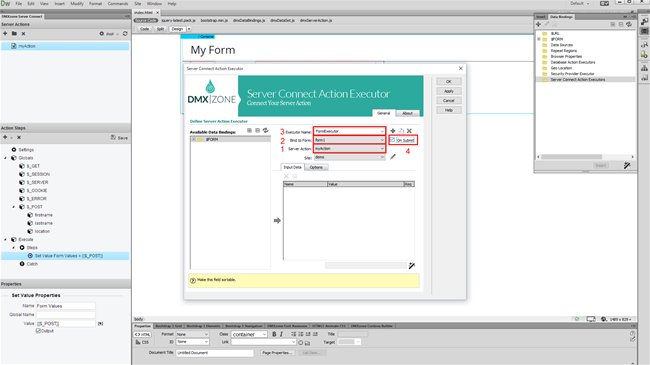Open the Modify menu
650x365 pixels.
click(77, 3)
